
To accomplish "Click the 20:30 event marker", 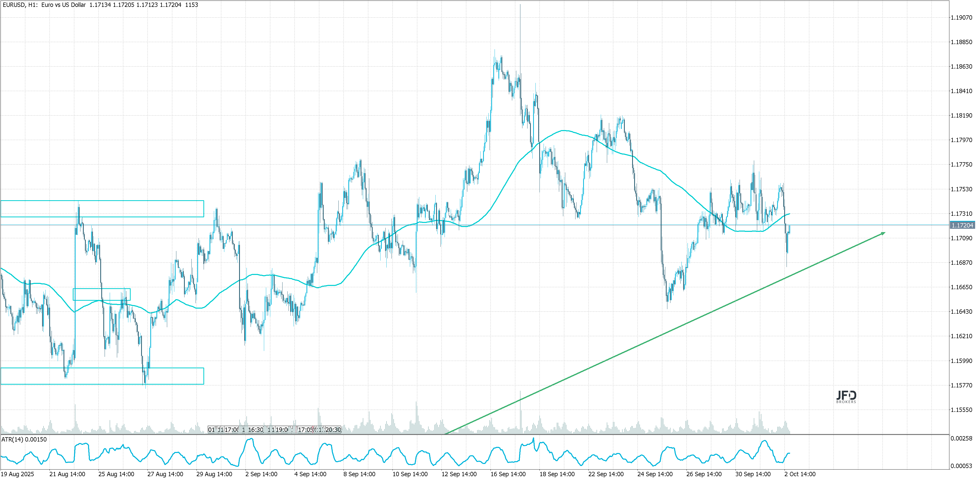I will (x=333, y=430).
